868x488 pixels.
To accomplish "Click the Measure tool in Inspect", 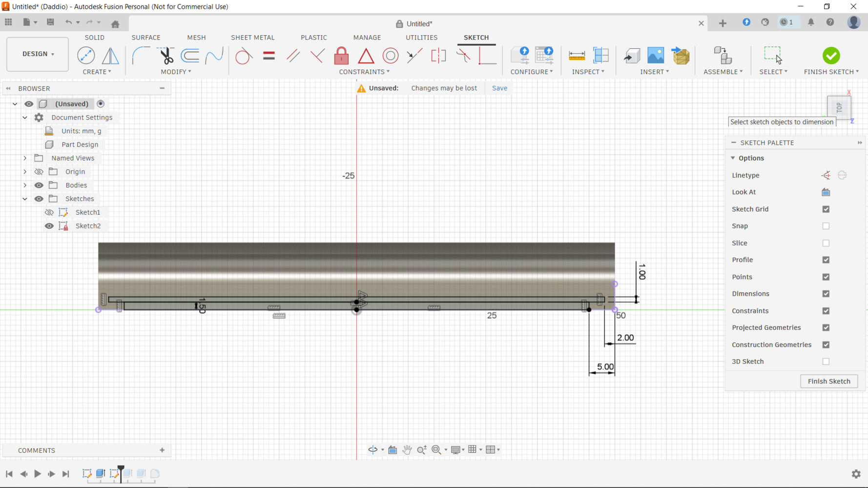I will pyautogui.click(x=577, y=56).
